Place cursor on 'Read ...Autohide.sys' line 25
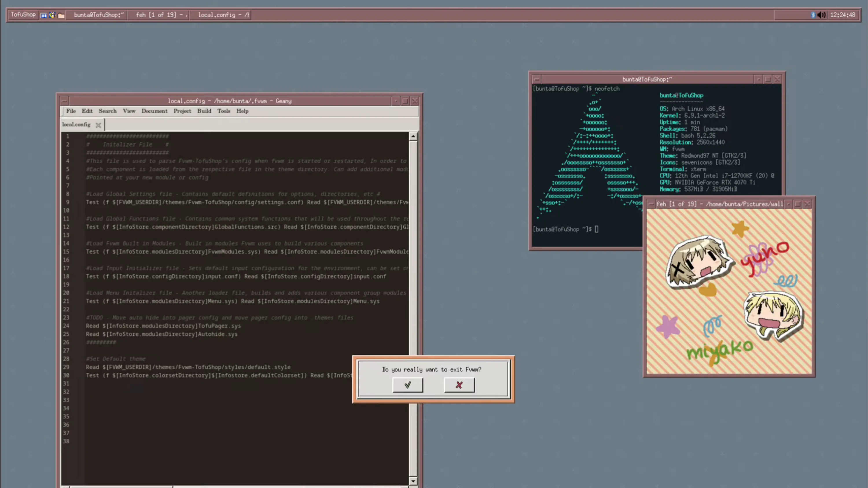Image resolution: width=868 pixels, height=488 pixels. coord(162,334)
